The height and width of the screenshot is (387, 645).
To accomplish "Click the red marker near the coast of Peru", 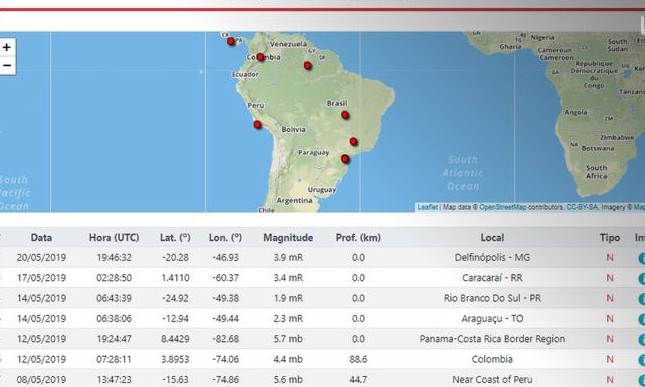I will (x=258, y=124).
